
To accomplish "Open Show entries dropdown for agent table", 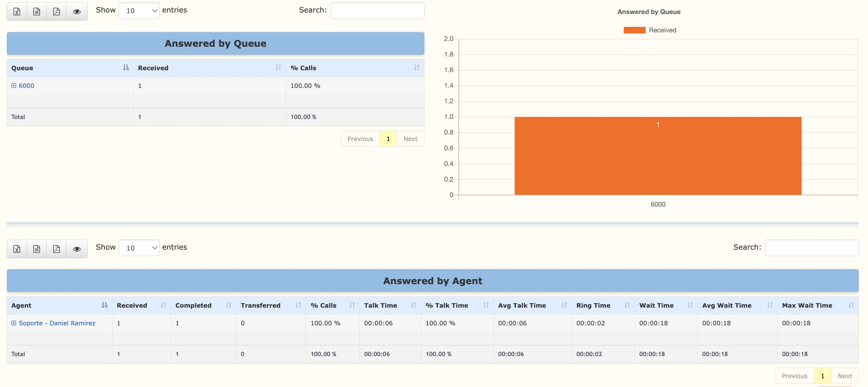I will 138,248.
